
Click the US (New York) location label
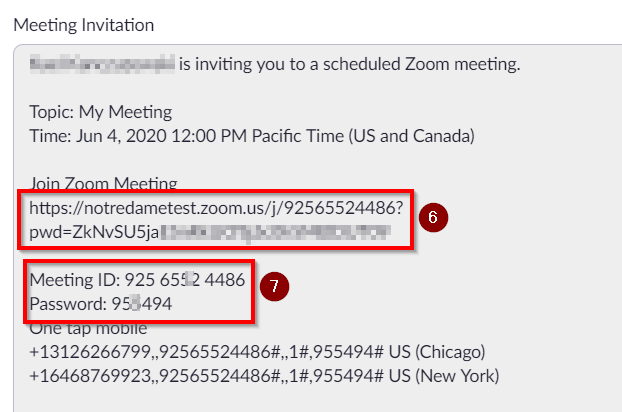444,376
